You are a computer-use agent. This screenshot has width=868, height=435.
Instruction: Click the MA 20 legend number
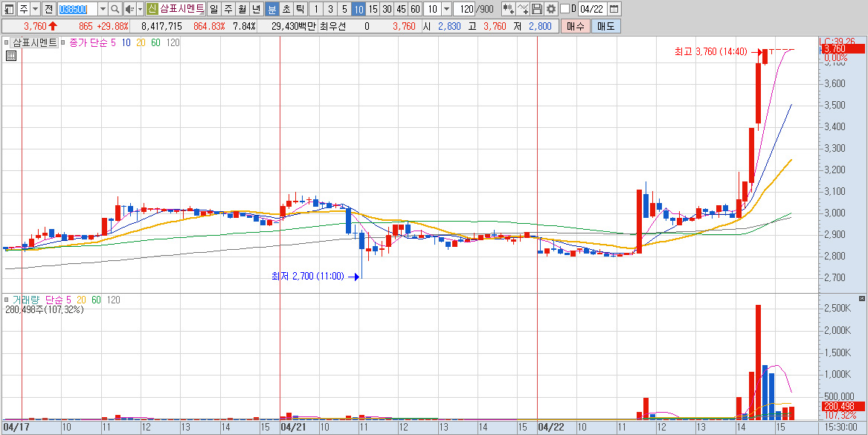click(x=140, y=42)
